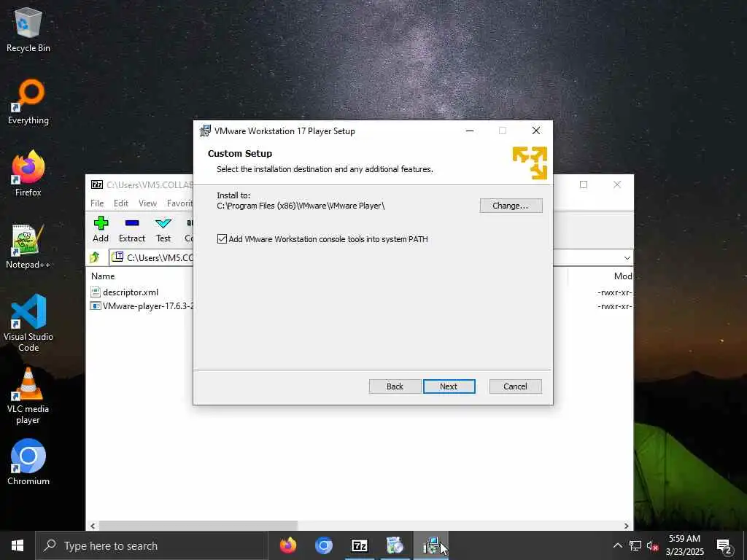Open the Windows Start menu
The width and height of the screenshot is (747, 560).
point(18,545)
